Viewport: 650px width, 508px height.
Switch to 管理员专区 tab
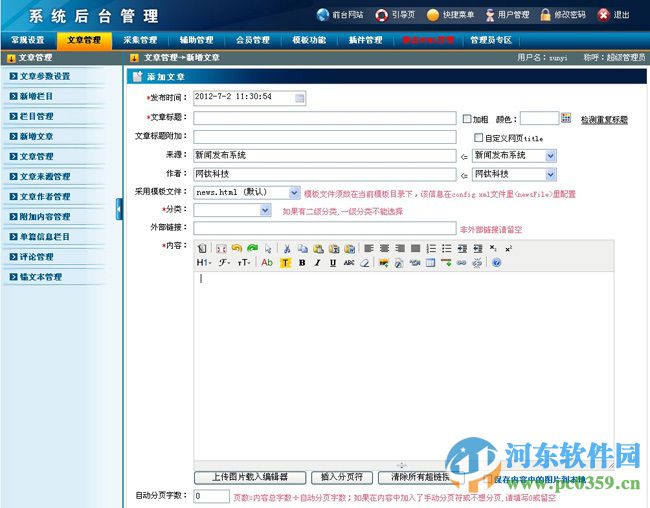(x=490, y=40)
